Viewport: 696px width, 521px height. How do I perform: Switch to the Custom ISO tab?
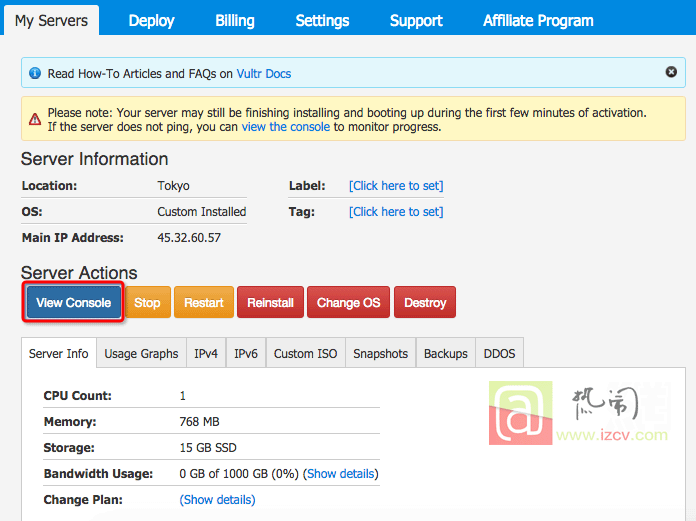click(x=305, y=353)
